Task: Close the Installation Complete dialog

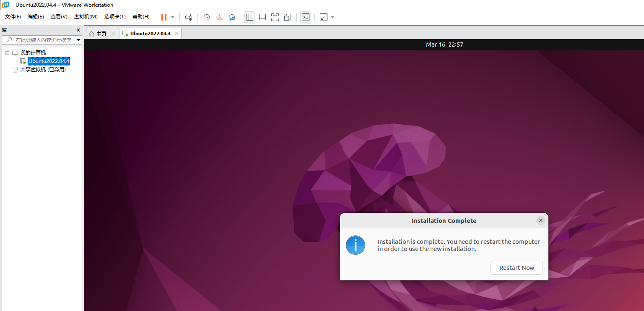Action: 541,220
